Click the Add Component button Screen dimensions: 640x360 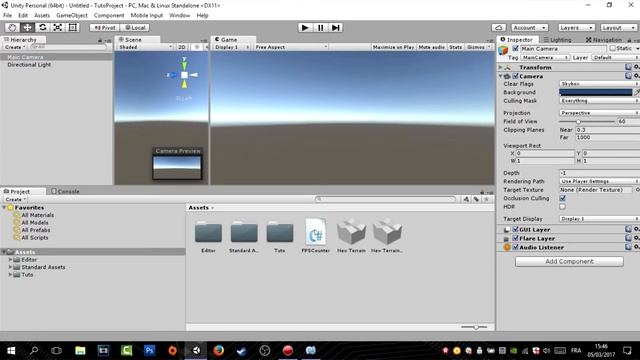[569, 261]
